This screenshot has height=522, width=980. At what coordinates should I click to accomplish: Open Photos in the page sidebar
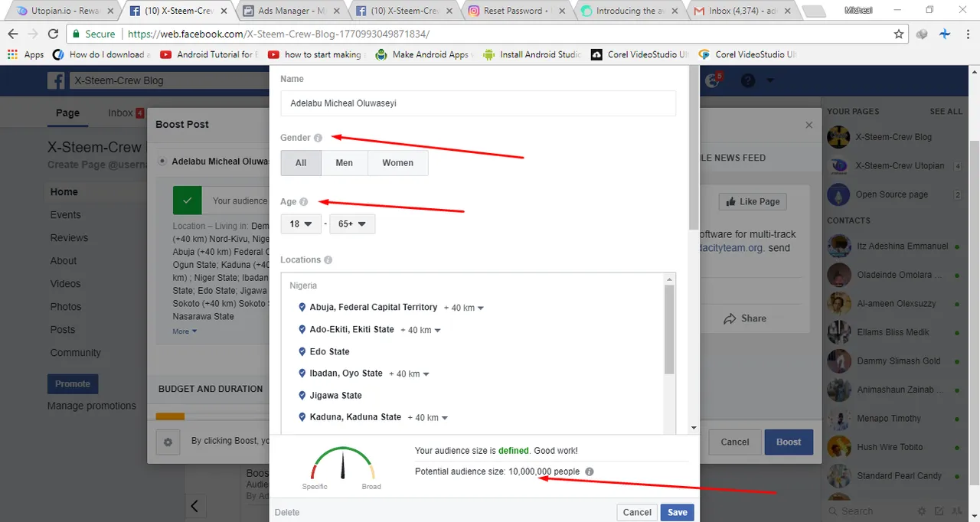[66, 307]
